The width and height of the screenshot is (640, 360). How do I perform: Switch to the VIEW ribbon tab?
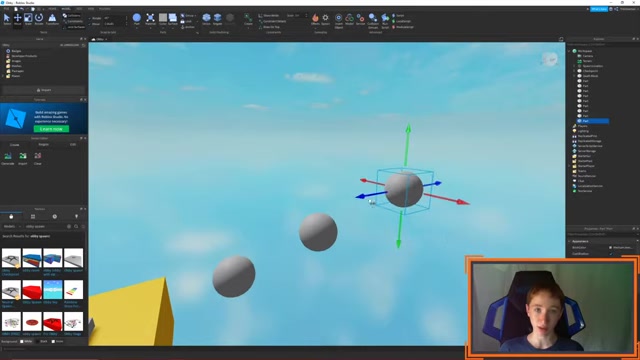click(91, 9)
